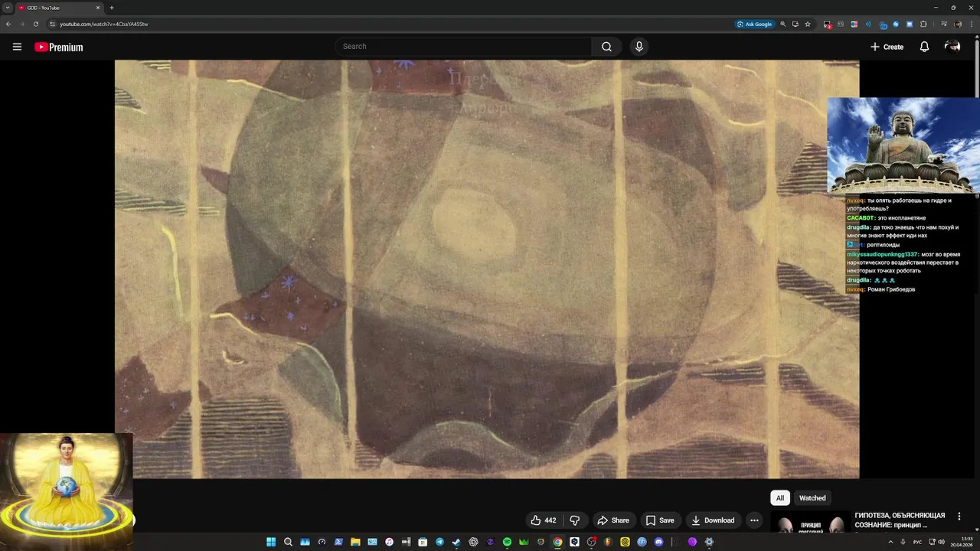Open media controls icon in Chrome toolbar
The height and width of the screenshot is (551, 980).
(x=943, y=24)
